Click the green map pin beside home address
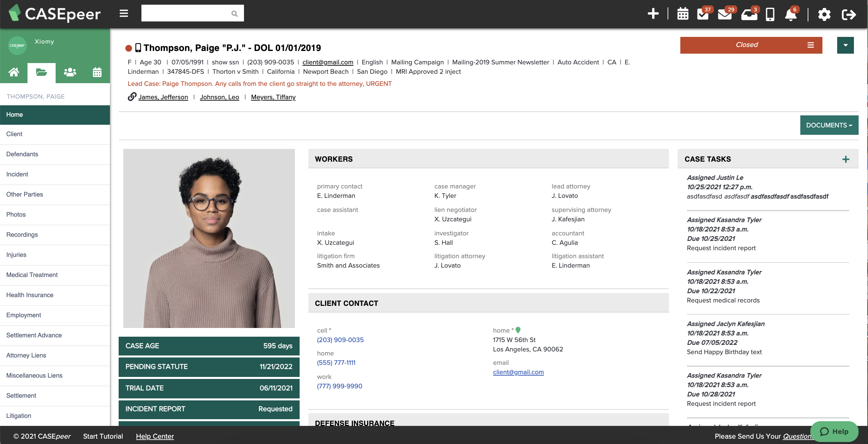868x444 pixels. (x=518, y=330)
